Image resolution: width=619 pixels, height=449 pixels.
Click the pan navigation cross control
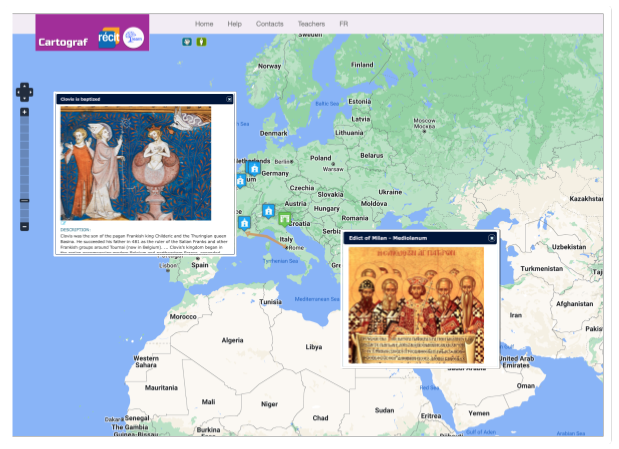pyautogui.click(x=24, y=93)
